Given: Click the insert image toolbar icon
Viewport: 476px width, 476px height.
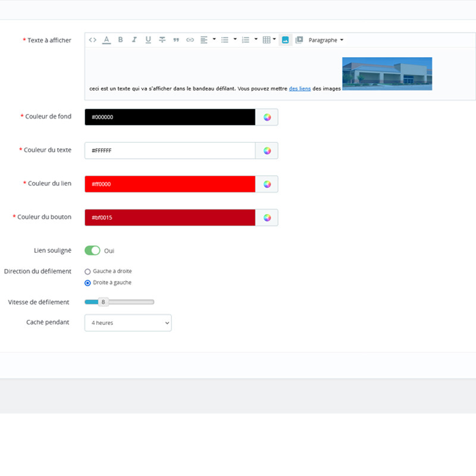Looking at the screenshot, I should point(285,40).
